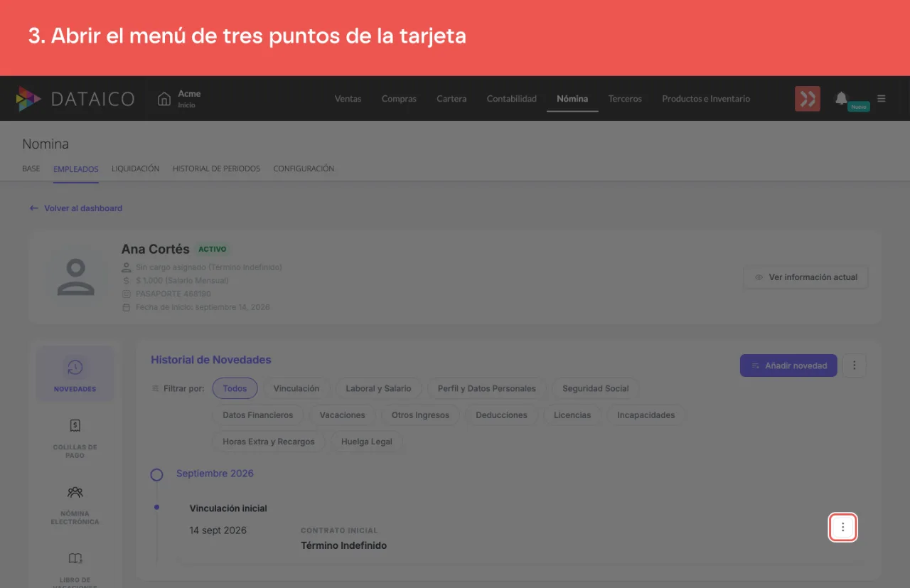Filter by Huelga Legal
This screenshot has width=910, height=588.
point(367,441)
